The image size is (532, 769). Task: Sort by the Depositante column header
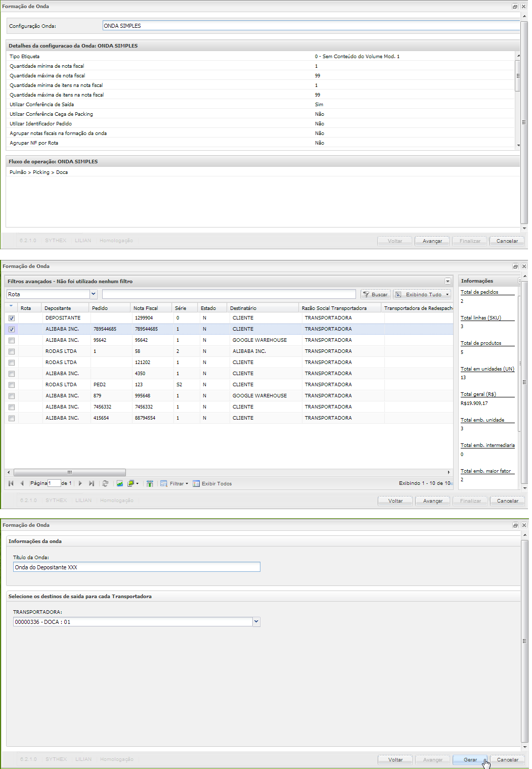(x=65, y=308)
